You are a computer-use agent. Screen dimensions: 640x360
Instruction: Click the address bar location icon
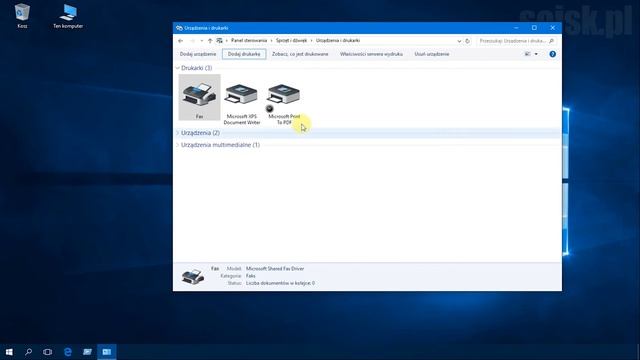point(220,41)
